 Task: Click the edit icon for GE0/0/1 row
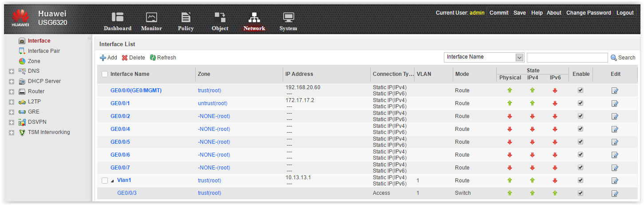[x=615, y=103]
